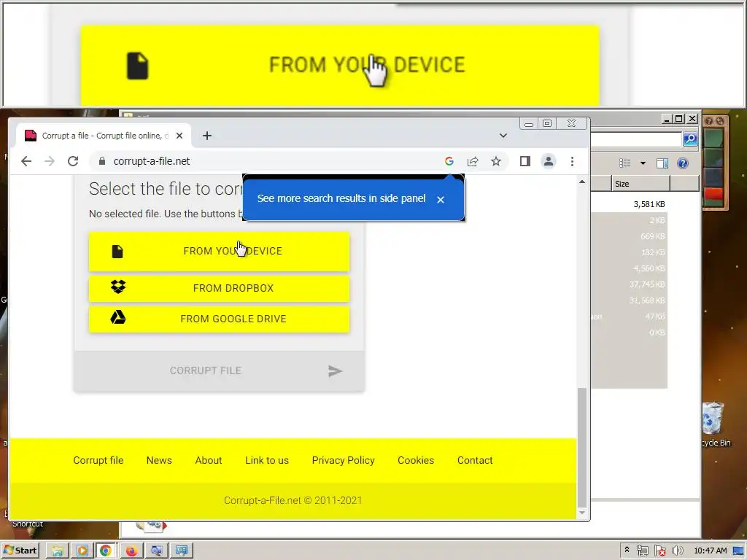Open the About footer link
The image size is (747, 560).
click(208, 461)
